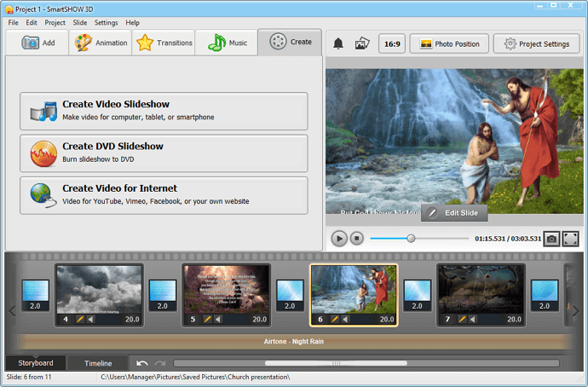Switch to Storyboard view
Image resolution: width=588 pixels, height=387 pixels.
tap(36, 363)
